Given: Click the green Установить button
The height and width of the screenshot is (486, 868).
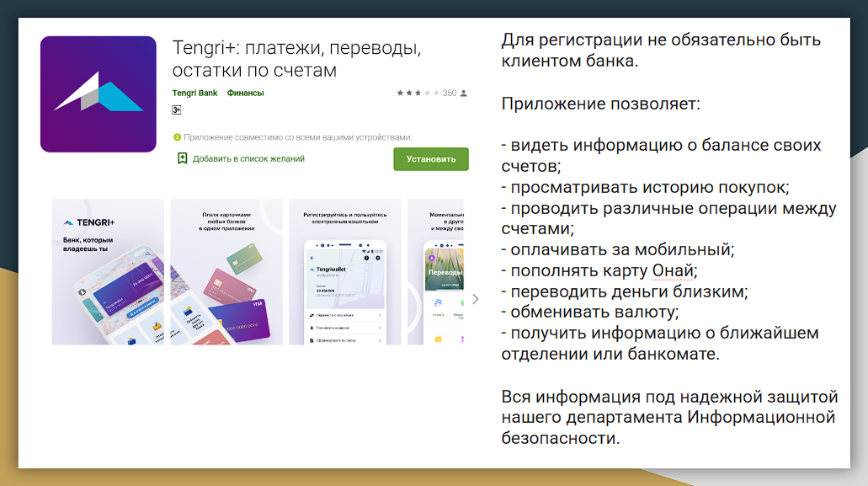Looking at the screenshot, I should click(431, 159).
